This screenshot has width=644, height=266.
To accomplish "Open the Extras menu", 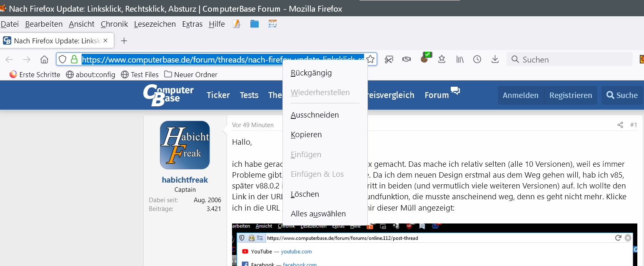I will point(192,24).
